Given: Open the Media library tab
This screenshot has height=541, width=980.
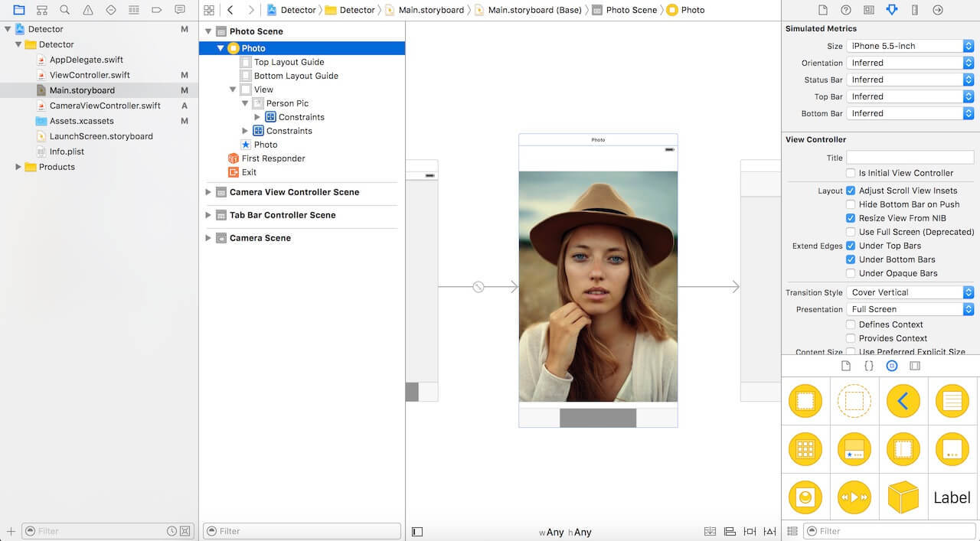Looking at the screenshot, I should [x=914, y=366].
